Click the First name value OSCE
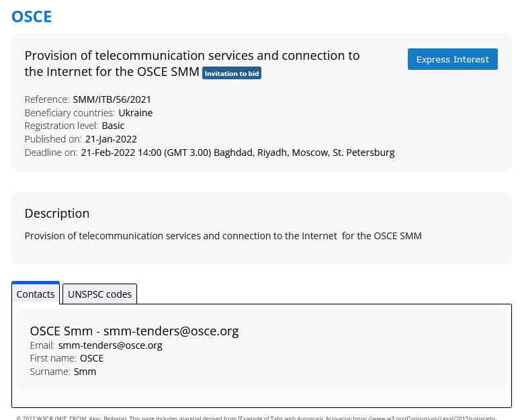Viewport: 522px width, 420px height. [91, 358]
